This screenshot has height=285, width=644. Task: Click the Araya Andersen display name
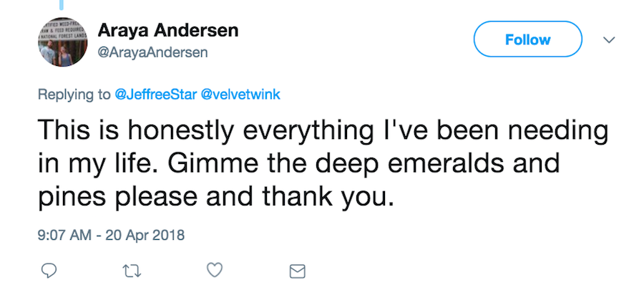point(168,30)
